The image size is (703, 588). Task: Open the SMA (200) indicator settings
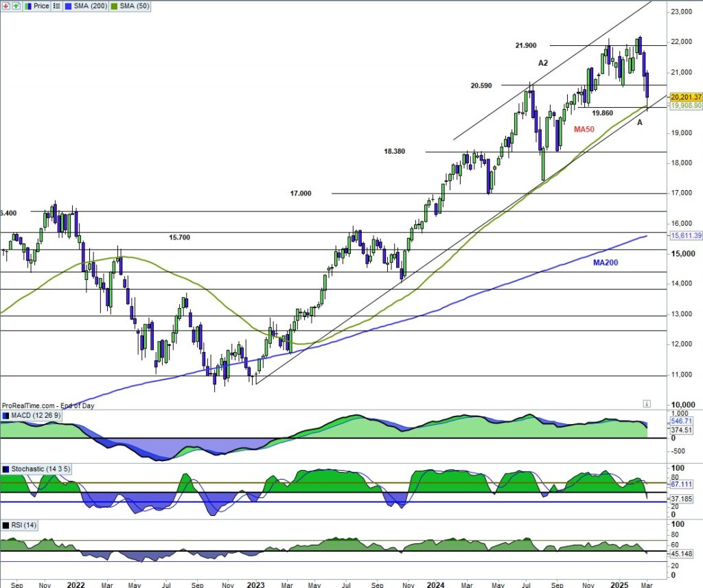click(x=89, y=5)
